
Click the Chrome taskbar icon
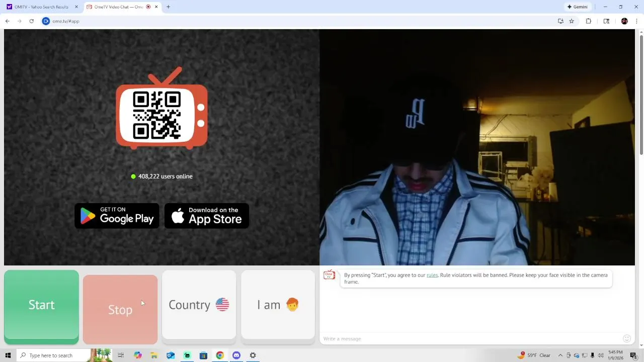coord(220,355)
